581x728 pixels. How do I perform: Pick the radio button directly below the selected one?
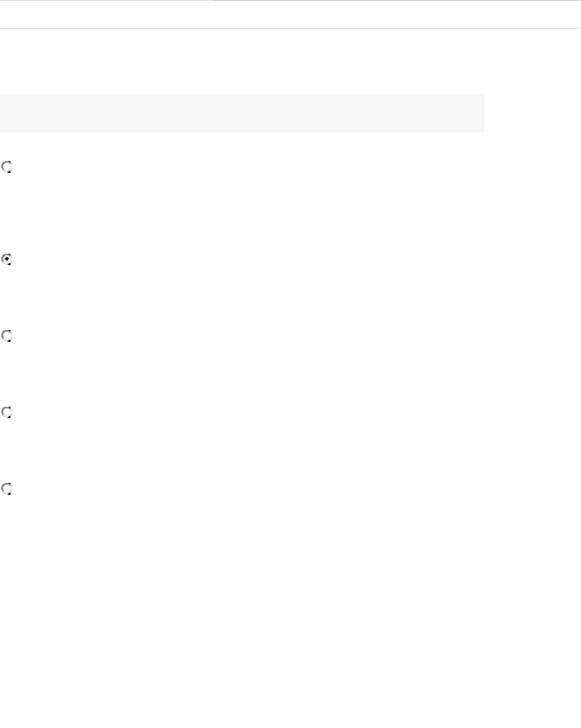tap(7, 336)
